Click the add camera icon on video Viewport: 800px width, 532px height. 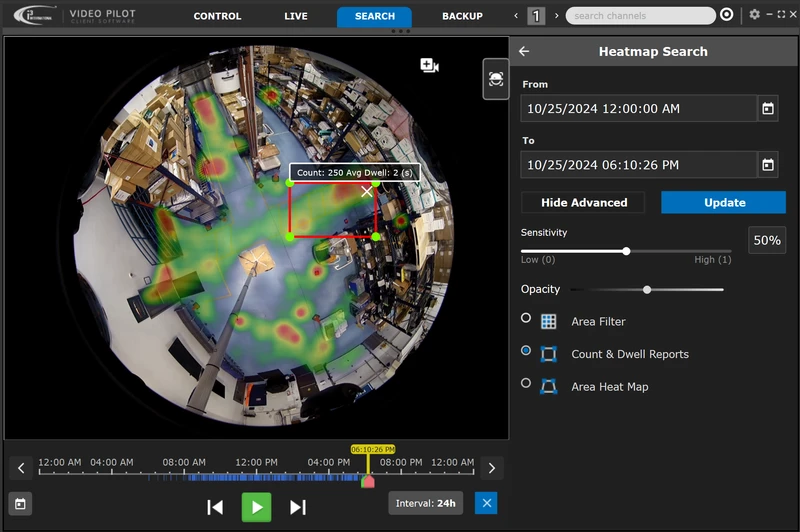429,65
